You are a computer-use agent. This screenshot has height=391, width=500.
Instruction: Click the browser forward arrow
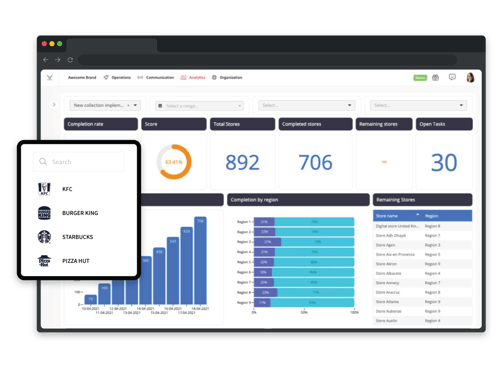(58, 60)
